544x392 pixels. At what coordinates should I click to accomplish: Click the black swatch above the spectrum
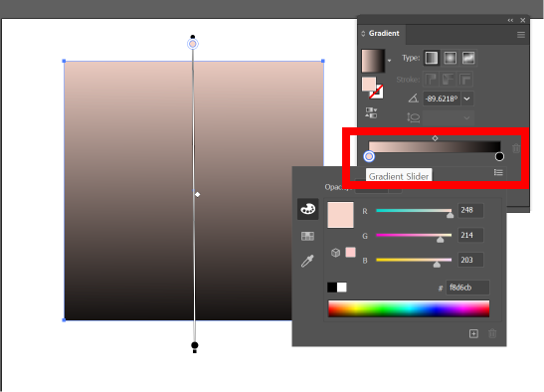tap(332, 288)
